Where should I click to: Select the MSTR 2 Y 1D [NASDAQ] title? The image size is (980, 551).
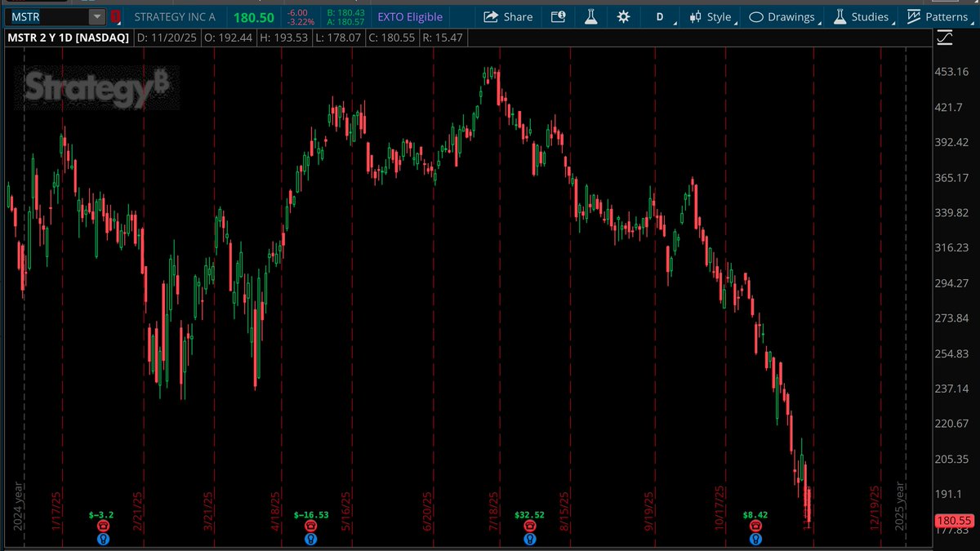coord(69,38)
